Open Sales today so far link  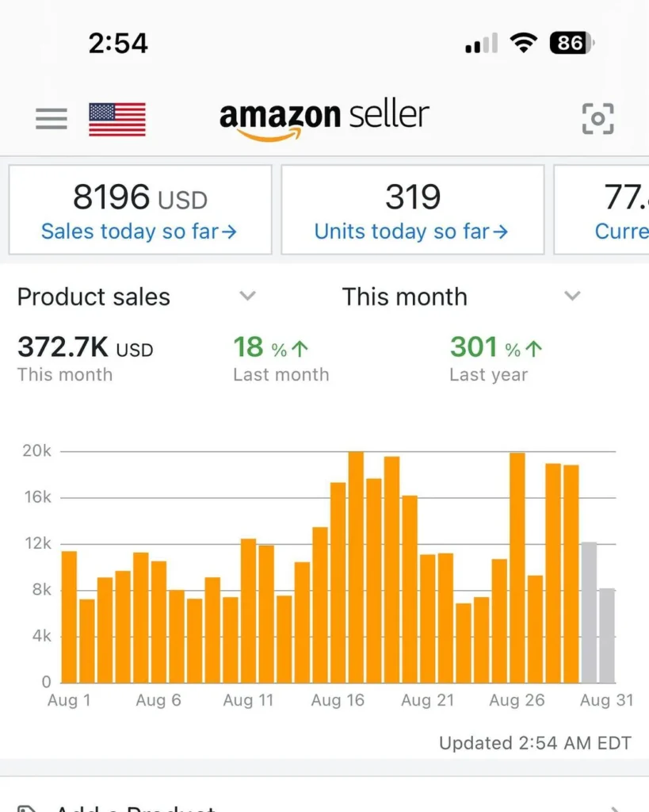click(139, 232)
